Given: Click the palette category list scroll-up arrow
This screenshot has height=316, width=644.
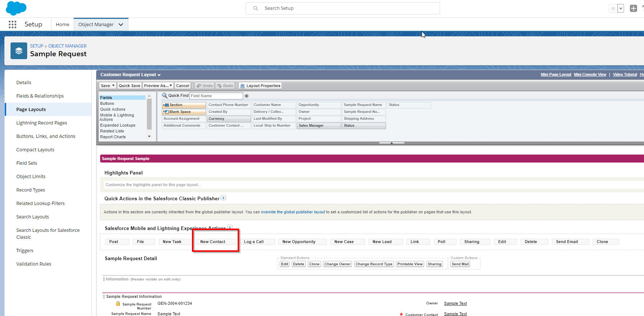Looking at the screenshot, I should tap(149, 96).
